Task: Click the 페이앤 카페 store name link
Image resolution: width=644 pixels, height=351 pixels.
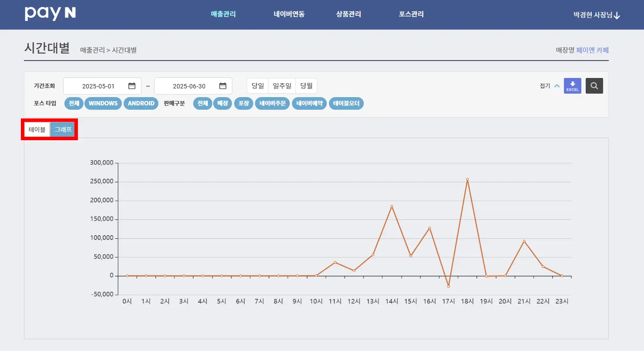Action: pos(592,50)
